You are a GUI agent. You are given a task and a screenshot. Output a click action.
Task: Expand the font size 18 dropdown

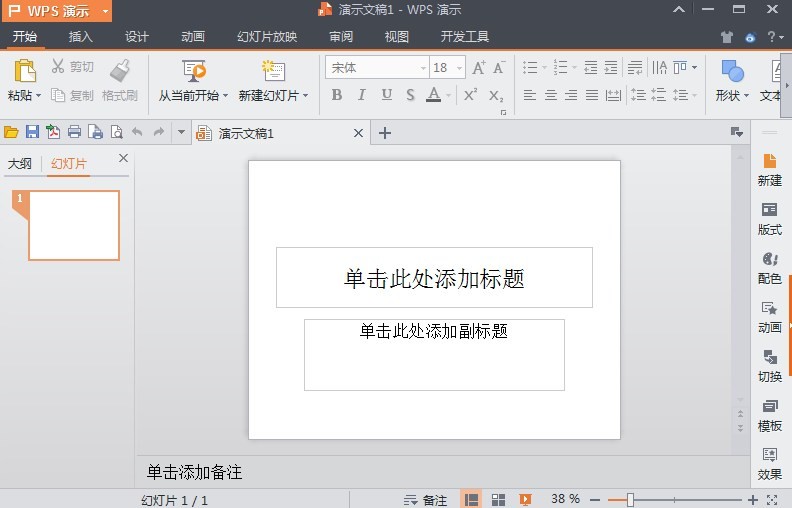459,68
